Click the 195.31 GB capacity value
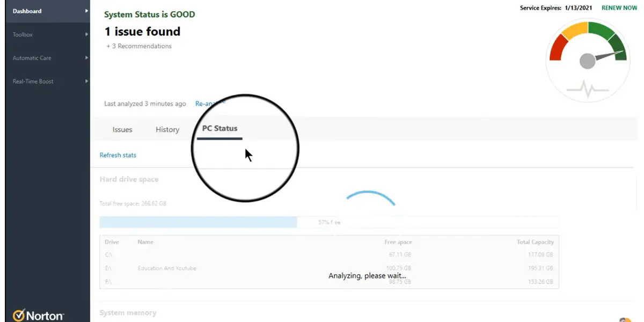The width and height of the screenshot is (644, 322). pyautogui.click(x=539, y=268)
